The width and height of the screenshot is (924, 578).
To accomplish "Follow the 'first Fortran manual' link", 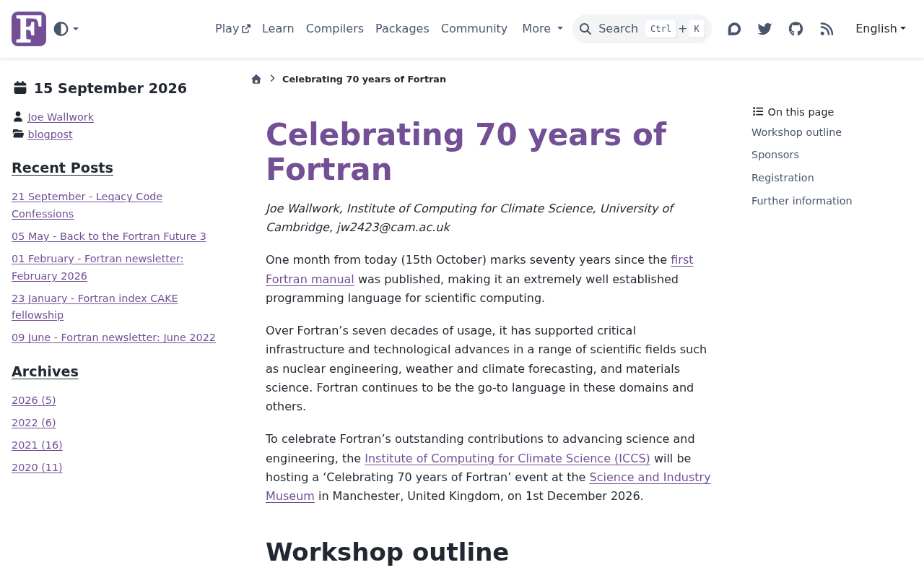I will coord(310,279).
